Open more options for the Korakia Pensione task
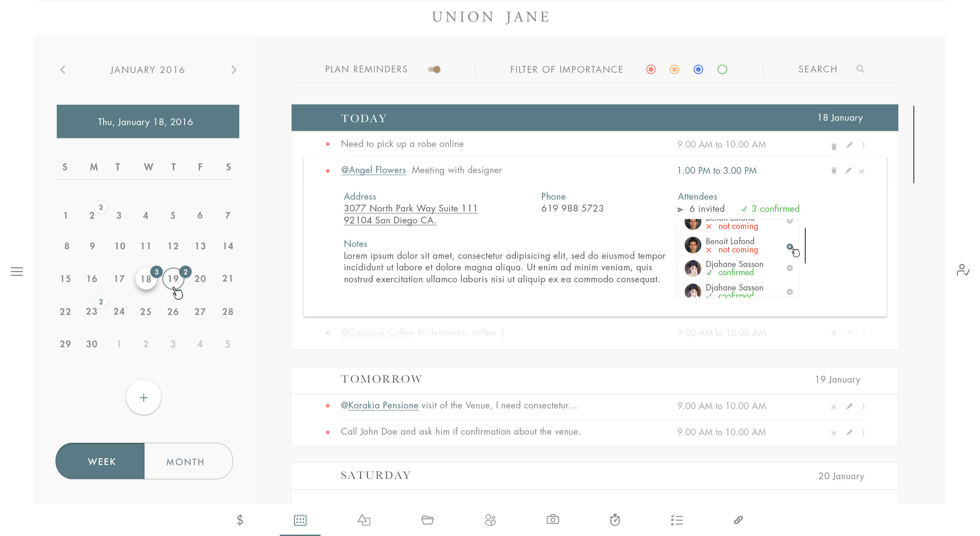This screenshot has width=980, height=536. coord(864,406)
